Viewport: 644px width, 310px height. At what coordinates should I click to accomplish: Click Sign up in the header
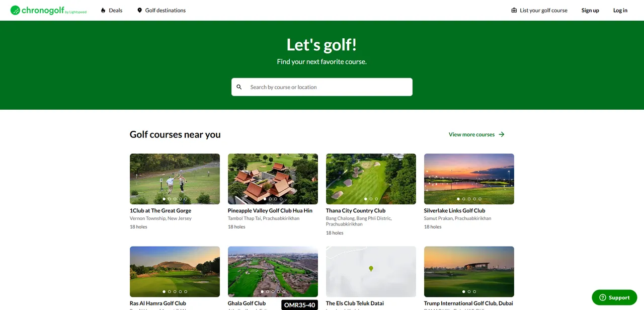[590, 10]
